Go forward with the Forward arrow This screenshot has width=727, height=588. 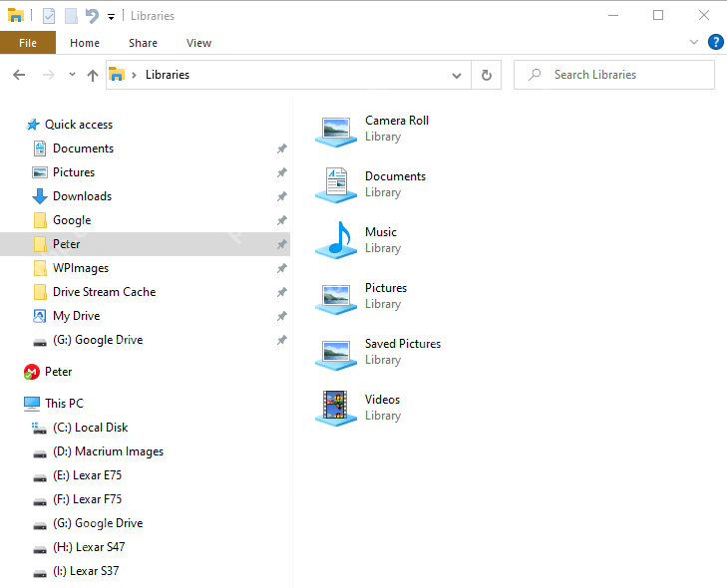pyautogui.click(x=49, y=75)
